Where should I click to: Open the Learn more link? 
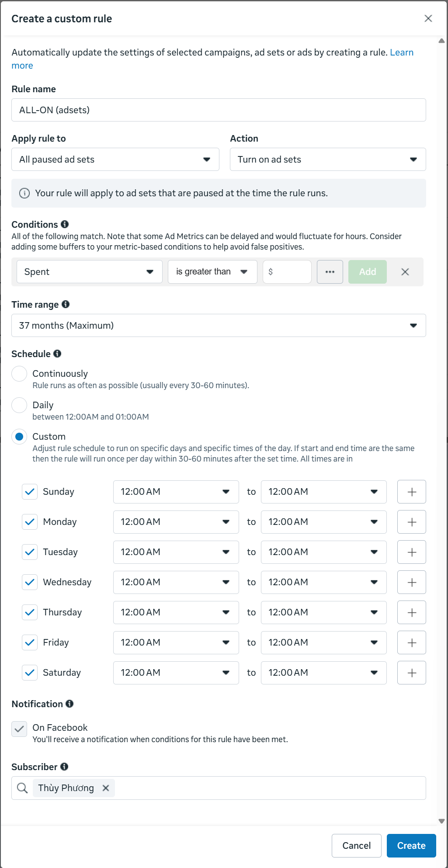401,52
